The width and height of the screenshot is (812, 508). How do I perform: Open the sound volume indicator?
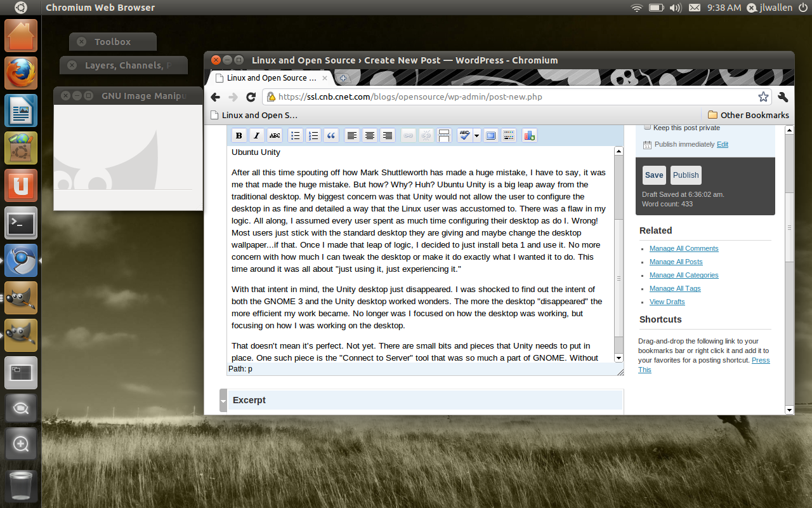pyautogui.click(x=675, y=8)
